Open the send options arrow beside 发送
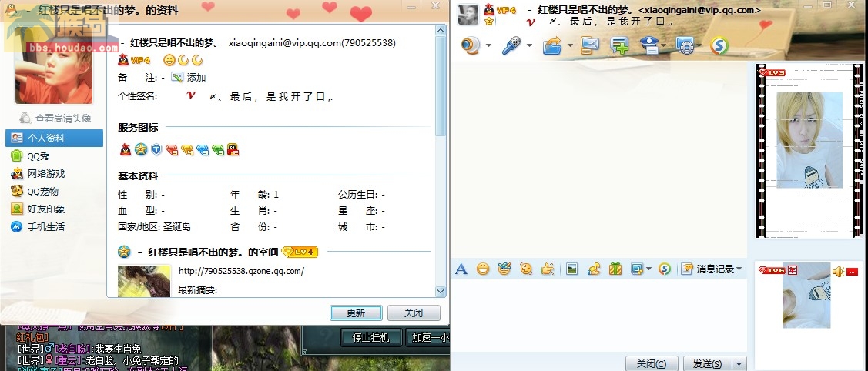This screenshot has width=868, height=371. (x=739, y=363)
